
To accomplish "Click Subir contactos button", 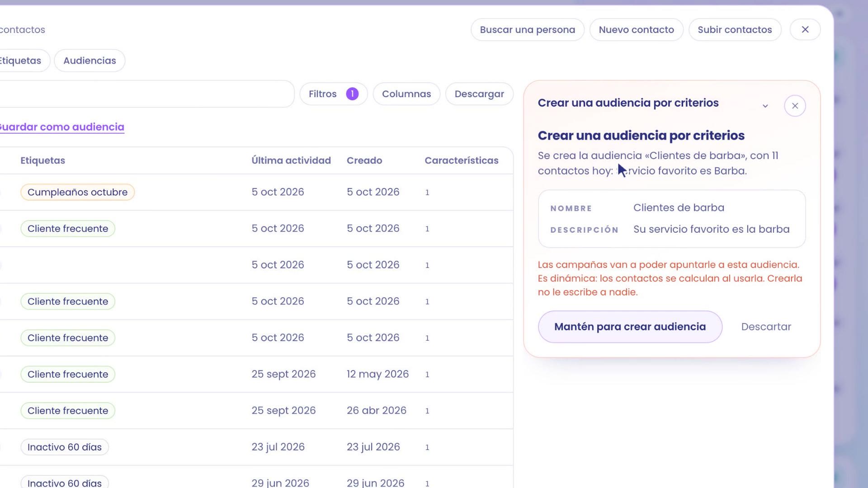I will point(735,29).
